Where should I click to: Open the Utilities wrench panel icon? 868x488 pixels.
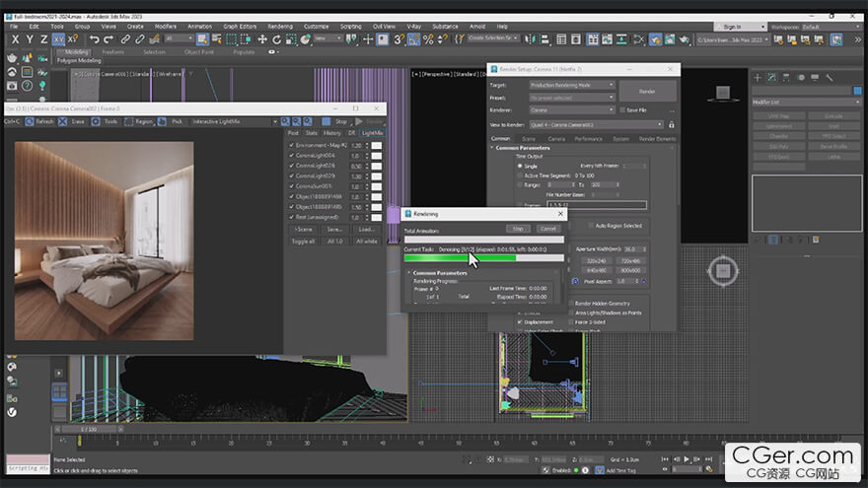[x=830, y=78]
